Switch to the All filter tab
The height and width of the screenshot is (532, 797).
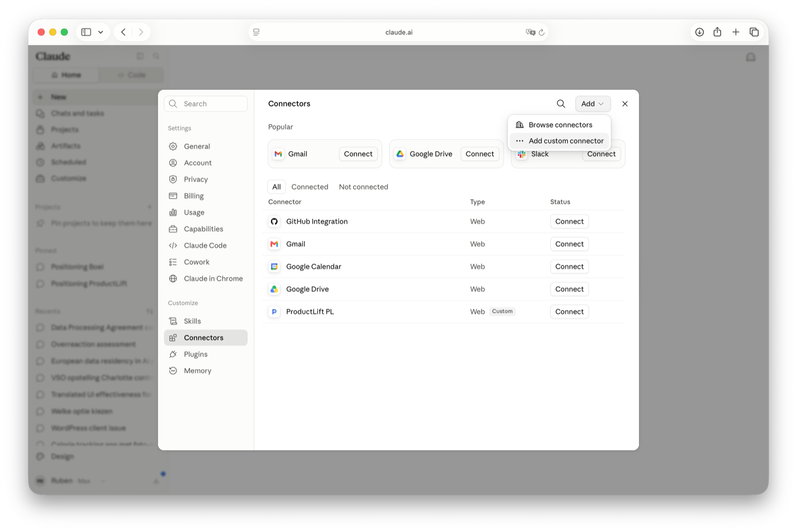276,187
